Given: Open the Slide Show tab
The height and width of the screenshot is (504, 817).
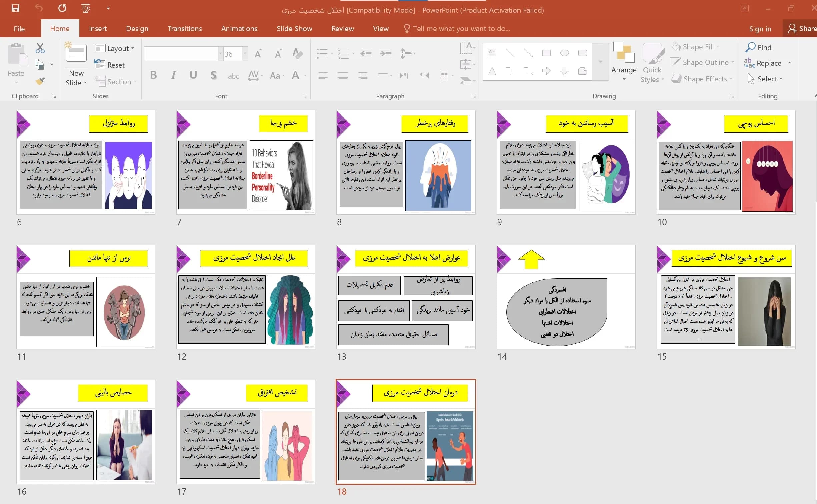Looking at the screenshot, I should tap(294, 29).
